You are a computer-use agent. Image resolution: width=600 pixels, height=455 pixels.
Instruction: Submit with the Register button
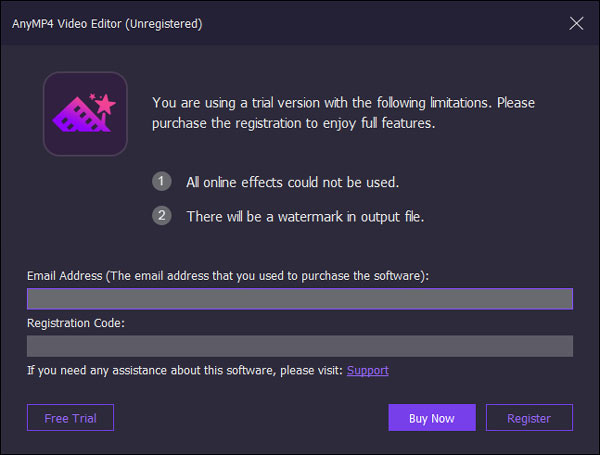[529, 418]
